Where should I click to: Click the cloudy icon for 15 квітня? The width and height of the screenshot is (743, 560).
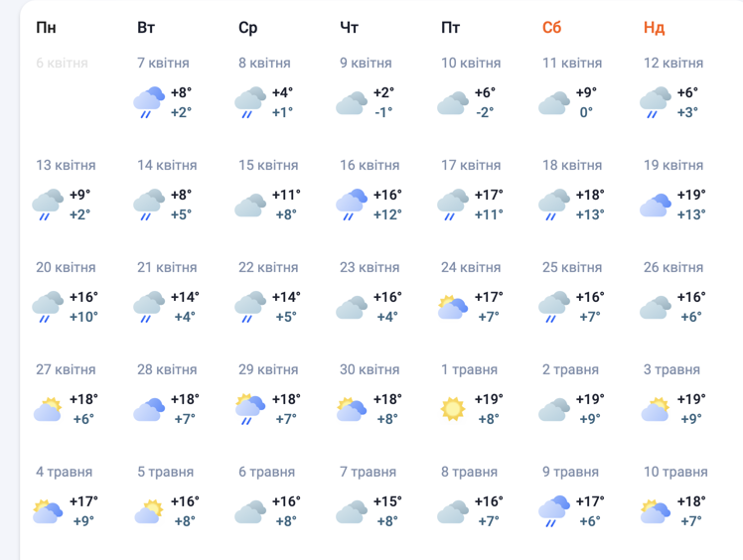(250, 205)
